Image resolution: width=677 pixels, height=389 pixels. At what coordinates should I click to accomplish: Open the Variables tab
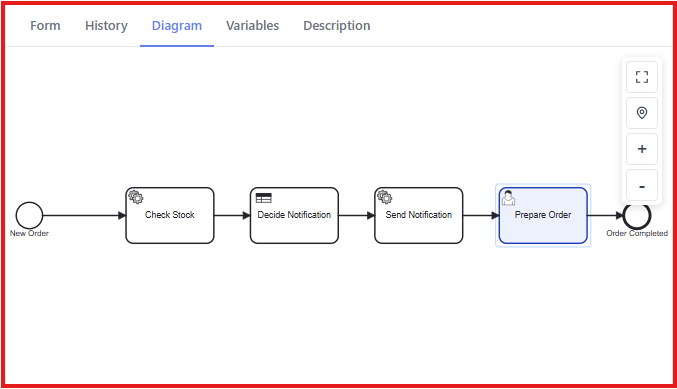253,26
